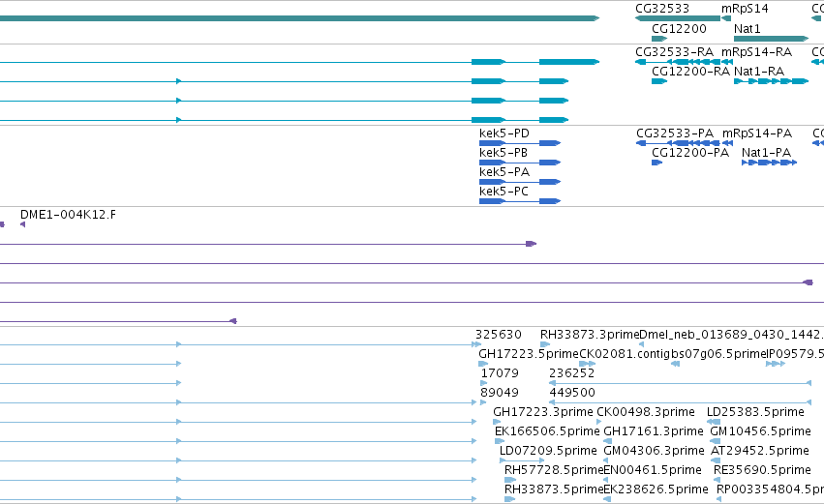This screenshot has height=504, width=824.
Task: Click the Nat1 gene label
Action: [748, 29]
